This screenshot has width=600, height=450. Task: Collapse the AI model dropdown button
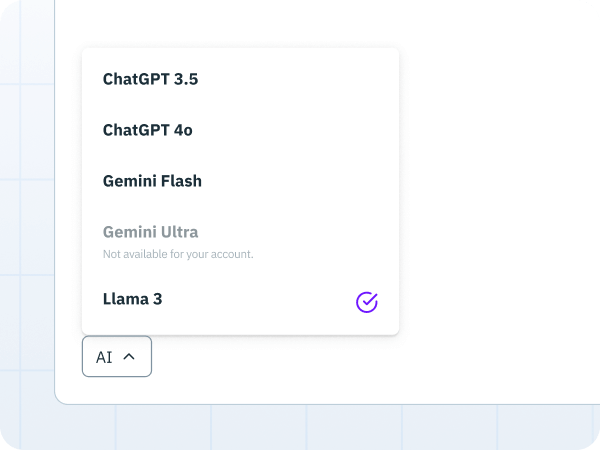pos(117,356)
